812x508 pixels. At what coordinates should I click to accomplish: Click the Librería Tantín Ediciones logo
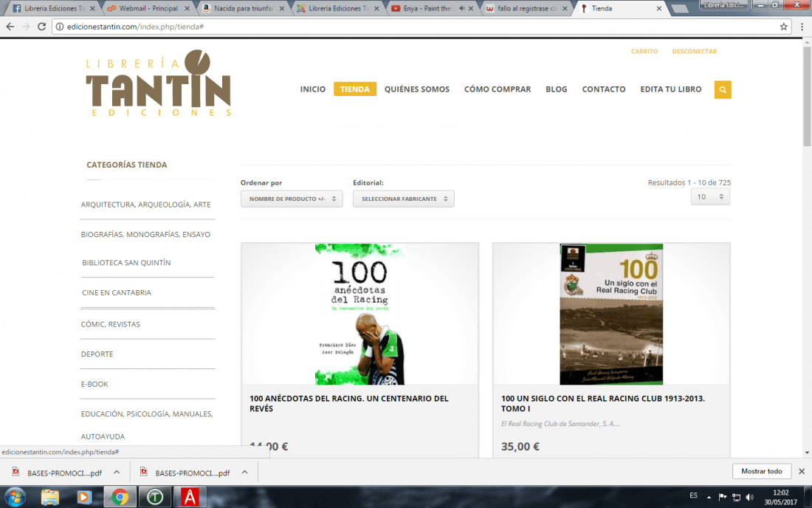click(159, 83)
